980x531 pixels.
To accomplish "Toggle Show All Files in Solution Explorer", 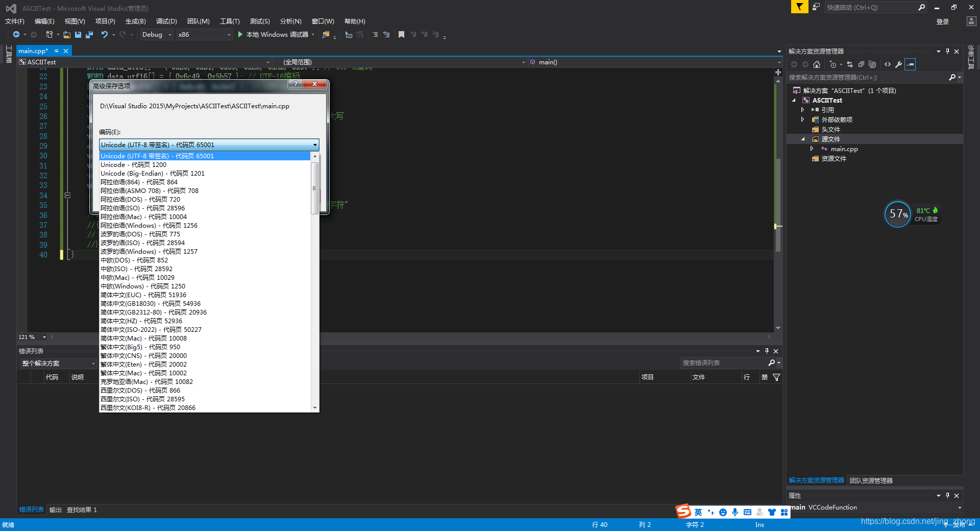I will point(872,64).
